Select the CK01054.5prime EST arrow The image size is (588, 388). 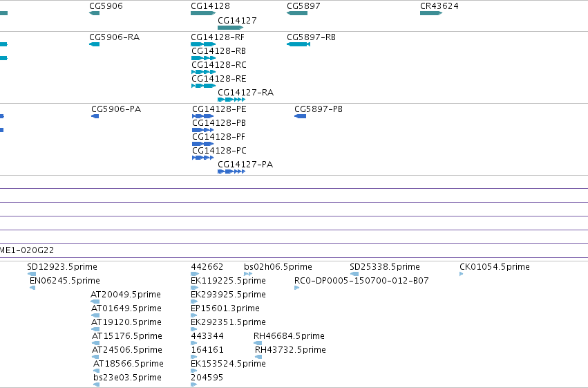pos(462,274)
